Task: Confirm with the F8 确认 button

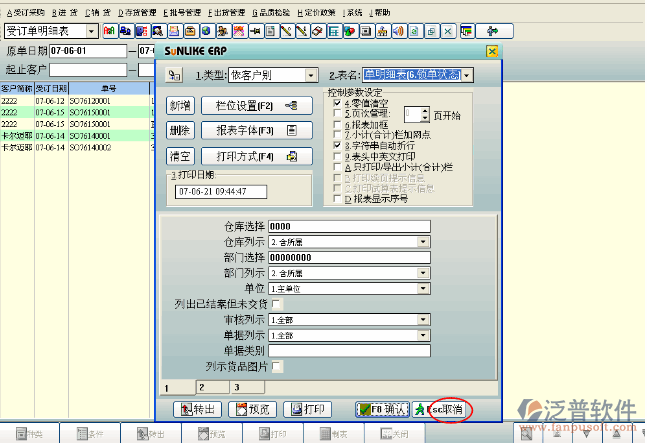Action: point(381,409)
